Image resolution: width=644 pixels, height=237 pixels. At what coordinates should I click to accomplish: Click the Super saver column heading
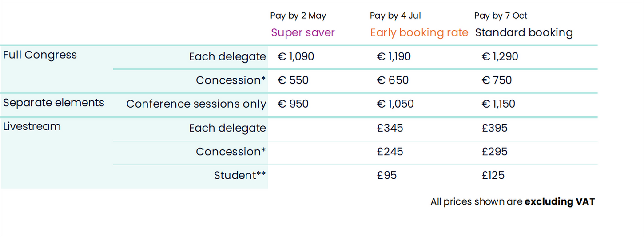point(302,32)
